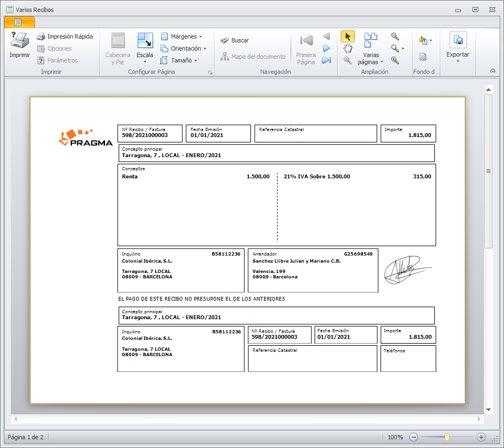This screenshot has height=448, width=504.
Task: Click vertical scrollbar up arrow
Action: pyautogui.click(x=489, y=90)
